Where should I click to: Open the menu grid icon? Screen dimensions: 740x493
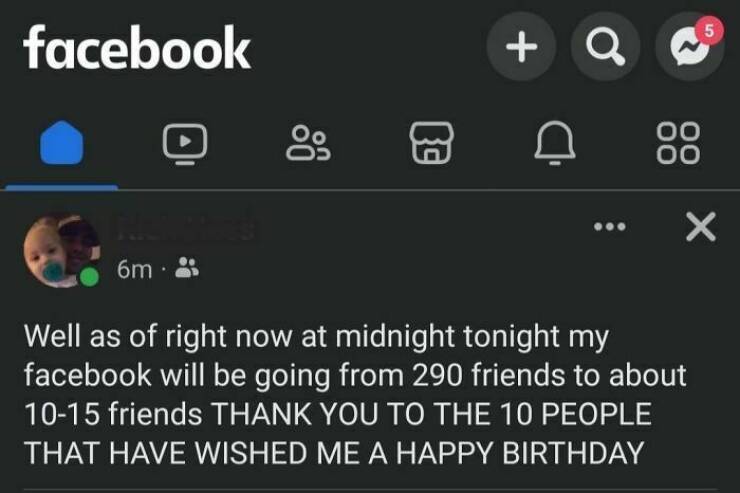(678, 143)
